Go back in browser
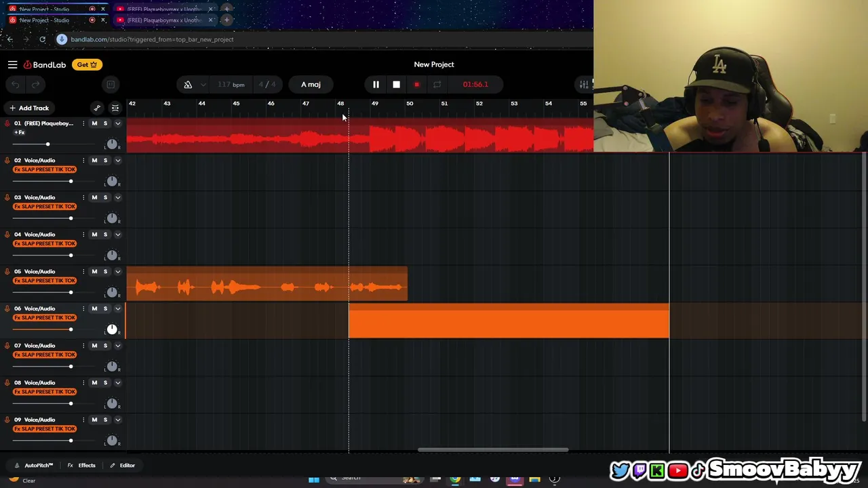The width and height of the screenshot is (868, 488). [9, 39]
